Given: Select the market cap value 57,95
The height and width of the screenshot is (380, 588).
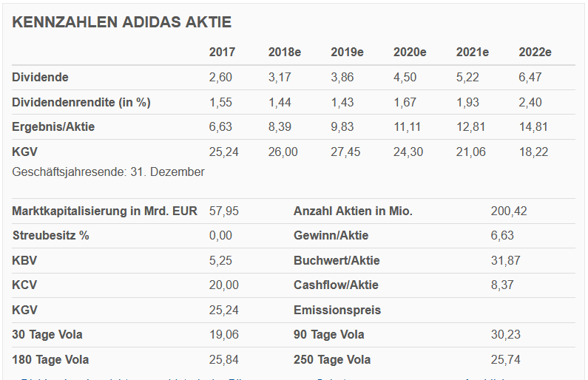Looking at the screenshot, I should click(x=224, y=211).
